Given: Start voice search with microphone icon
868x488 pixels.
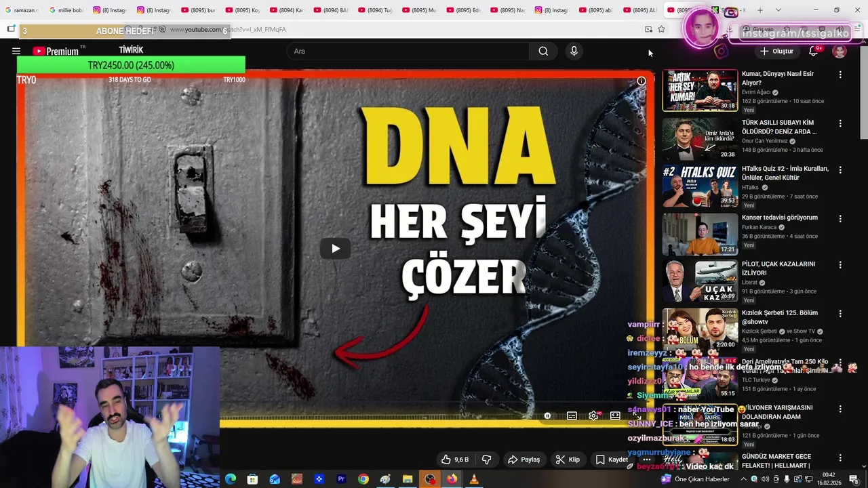Looking at the screenshot, I should (x=574, y=52).
